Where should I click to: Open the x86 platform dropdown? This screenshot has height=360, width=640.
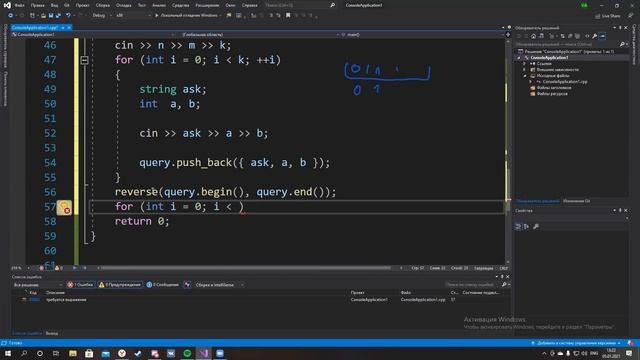[x=133, y=16]
